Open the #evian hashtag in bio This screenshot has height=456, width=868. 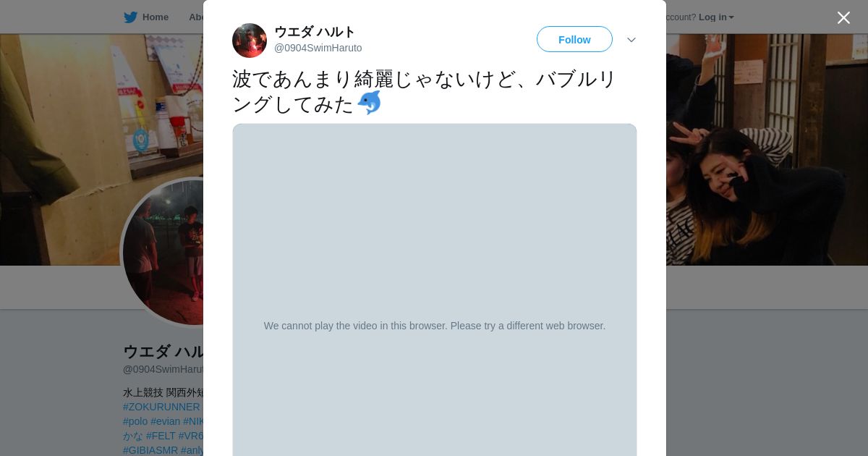pos(165,421)
